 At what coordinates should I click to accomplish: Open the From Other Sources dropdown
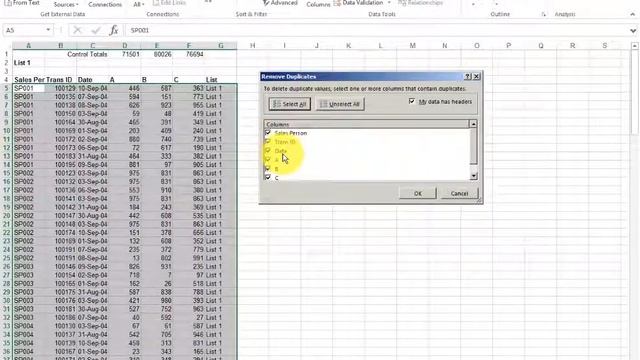pyautogui.click(x=66, y=4)
